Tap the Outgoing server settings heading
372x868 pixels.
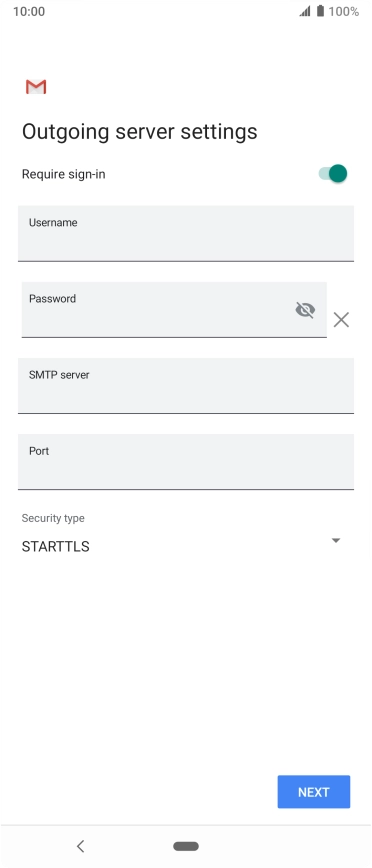pos(140,132)
